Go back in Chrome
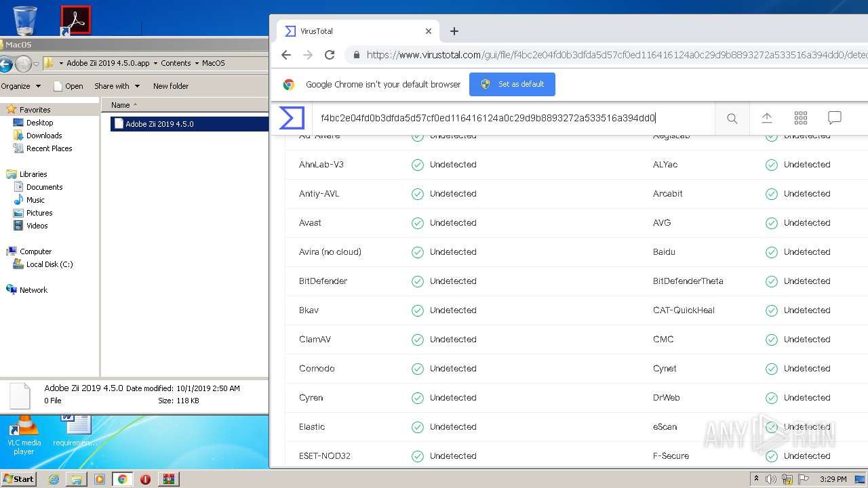 pyautogui.click(x=286, y=55)
